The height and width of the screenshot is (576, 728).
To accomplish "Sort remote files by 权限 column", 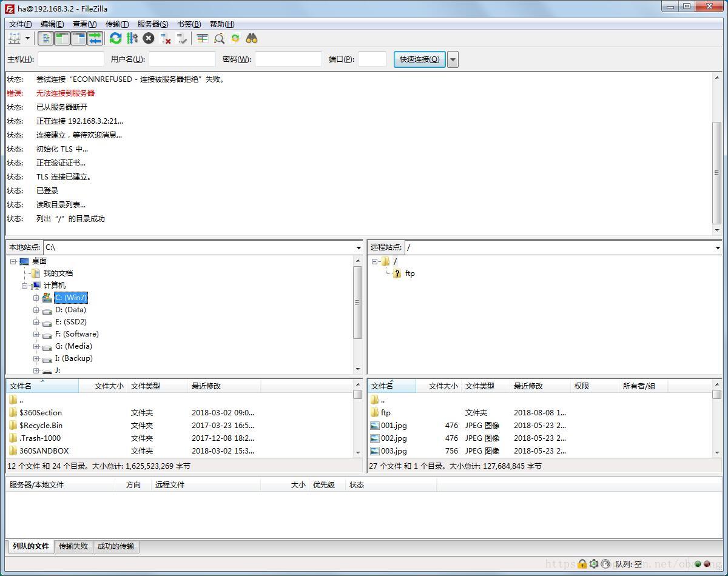I will (x=595, y=386).
